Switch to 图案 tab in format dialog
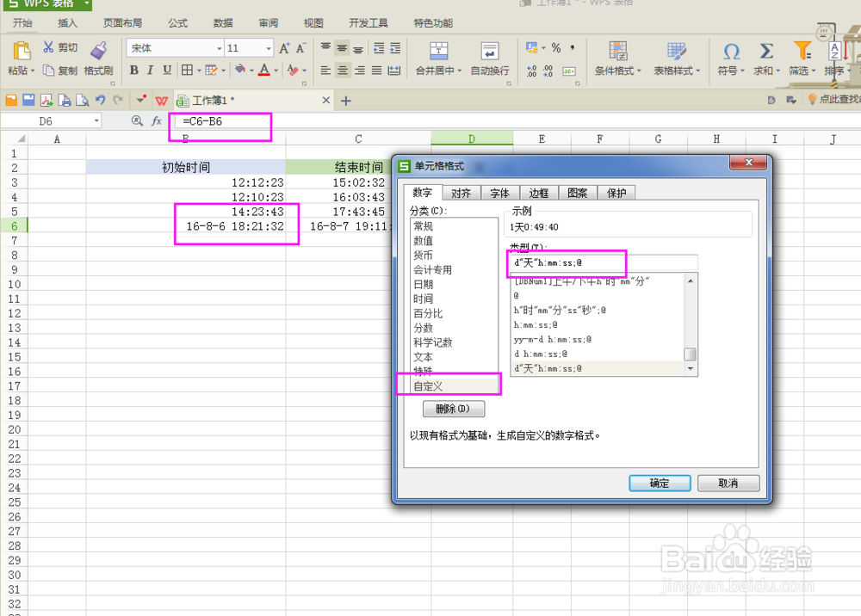This screenshot has width=861, height=616. coord(578,193)
